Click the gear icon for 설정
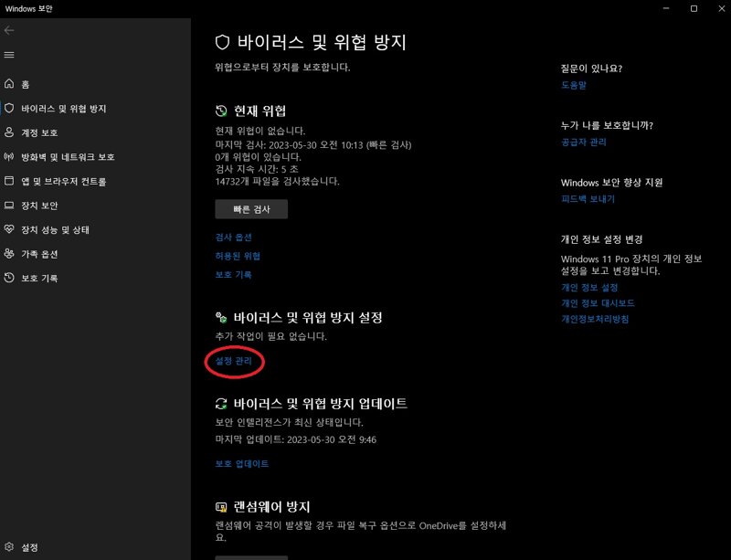Image resolution: width=731 pixels, height=560 pixels. pos(9,547)
